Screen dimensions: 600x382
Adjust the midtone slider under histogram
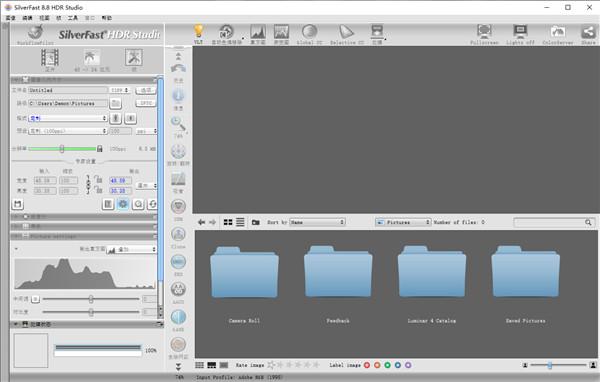tap(91, 299)
